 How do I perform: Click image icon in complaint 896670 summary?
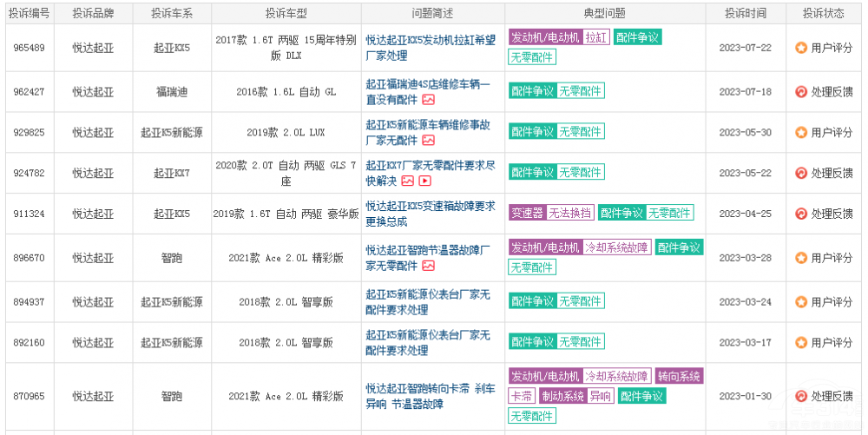click(428, 266)
